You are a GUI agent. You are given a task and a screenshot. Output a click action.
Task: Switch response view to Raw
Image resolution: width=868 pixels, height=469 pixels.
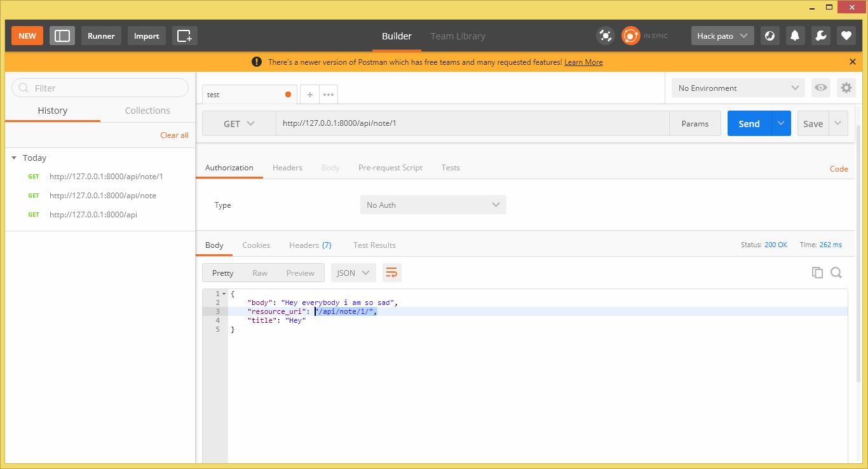260,273
